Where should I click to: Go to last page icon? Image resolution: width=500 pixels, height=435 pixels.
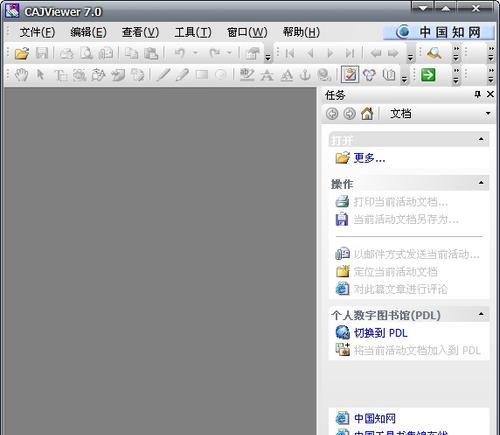point(350,53)
